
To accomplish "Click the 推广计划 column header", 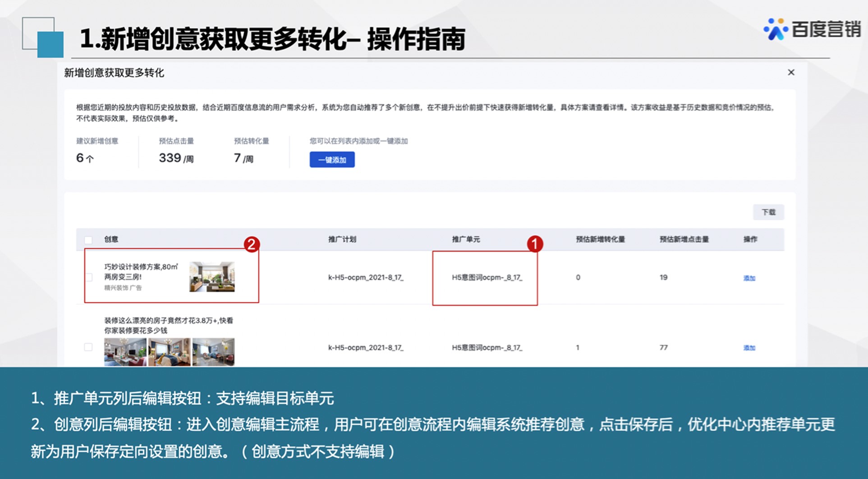I will (x=342, y=239).
